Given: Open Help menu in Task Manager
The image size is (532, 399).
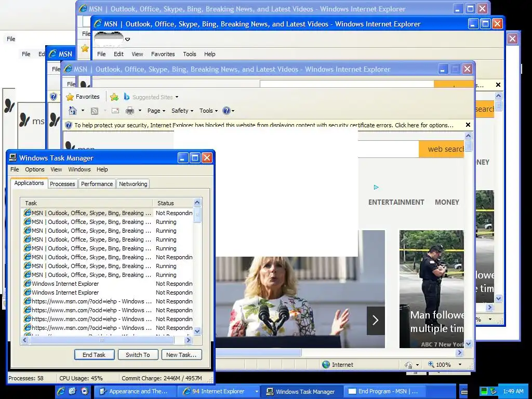Looking at the screenshot, I should 102,169.
